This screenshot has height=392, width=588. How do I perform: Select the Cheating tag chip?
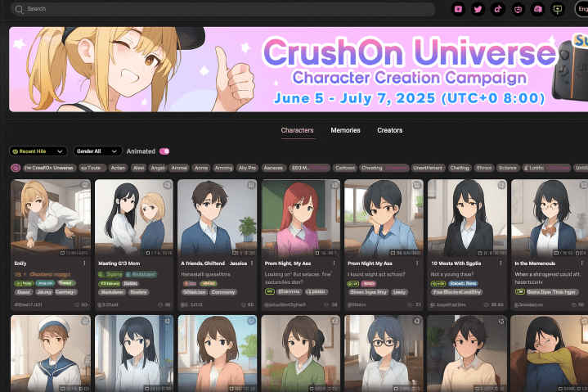(x=384, y=168)
